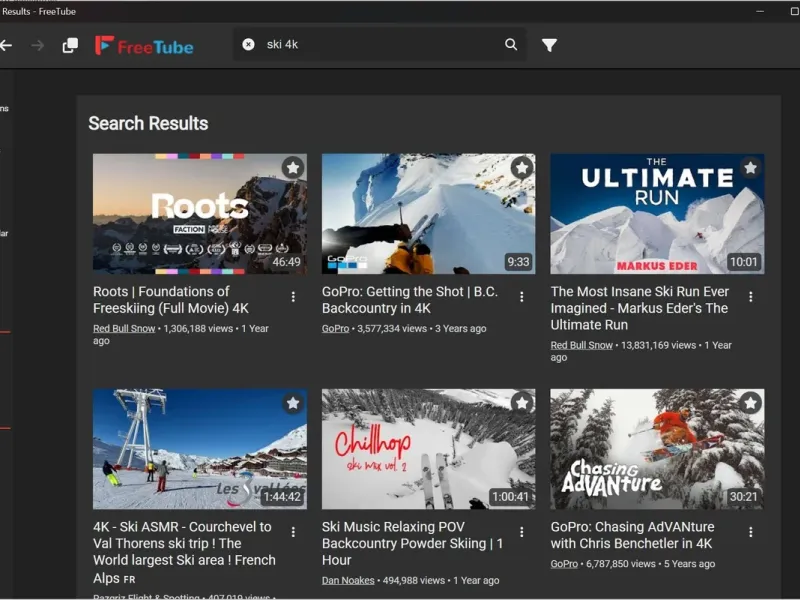Go forward using the forward arrow
Viewport: 800px width, 600px height.
[x=37, y=45]
